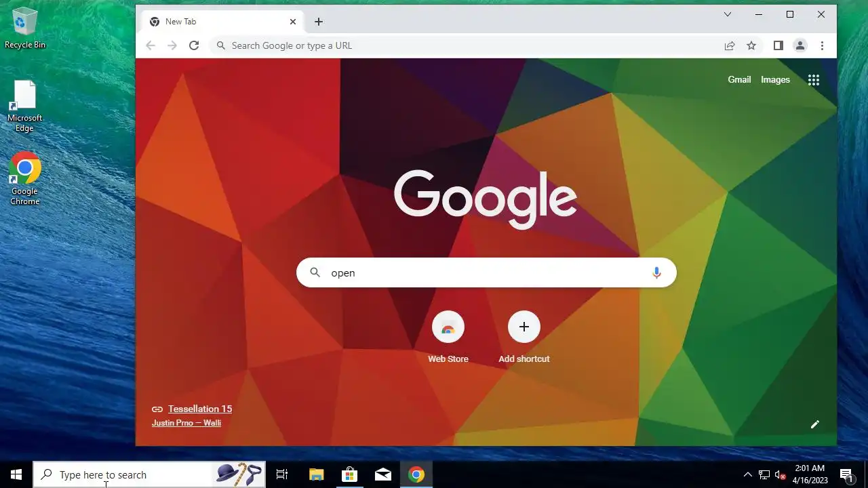Start voice search with microphone
The image size is (868, 488).
[656, 272]
